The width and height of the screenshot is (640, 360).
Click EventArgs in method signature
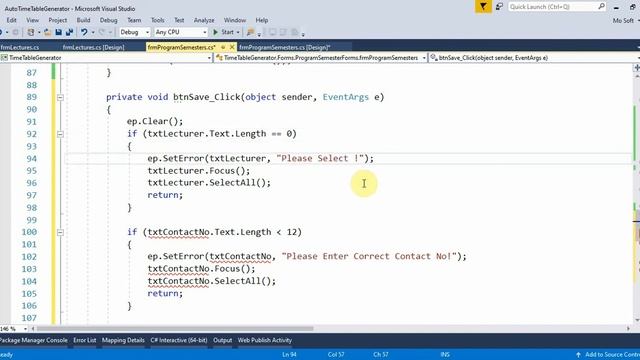pyautogui.click(x=346, y=97)
